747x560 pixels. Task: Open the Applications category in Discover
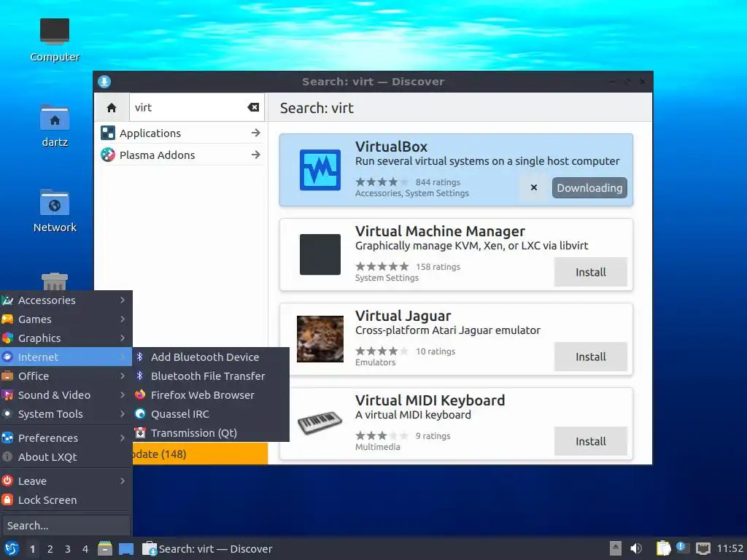point(181,133)
